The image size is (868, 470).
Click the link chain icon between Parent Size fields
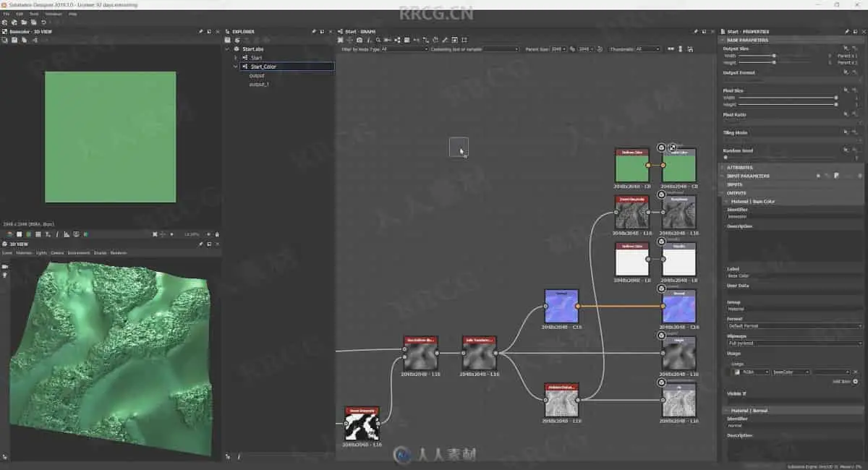[572, 49]
